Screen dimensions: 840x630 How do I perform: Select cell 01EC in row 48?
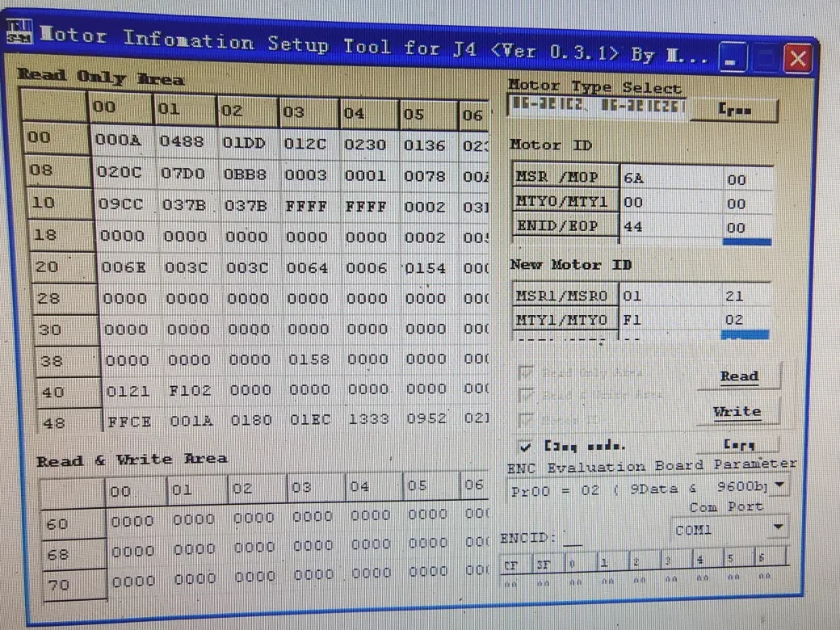(313, 420)
